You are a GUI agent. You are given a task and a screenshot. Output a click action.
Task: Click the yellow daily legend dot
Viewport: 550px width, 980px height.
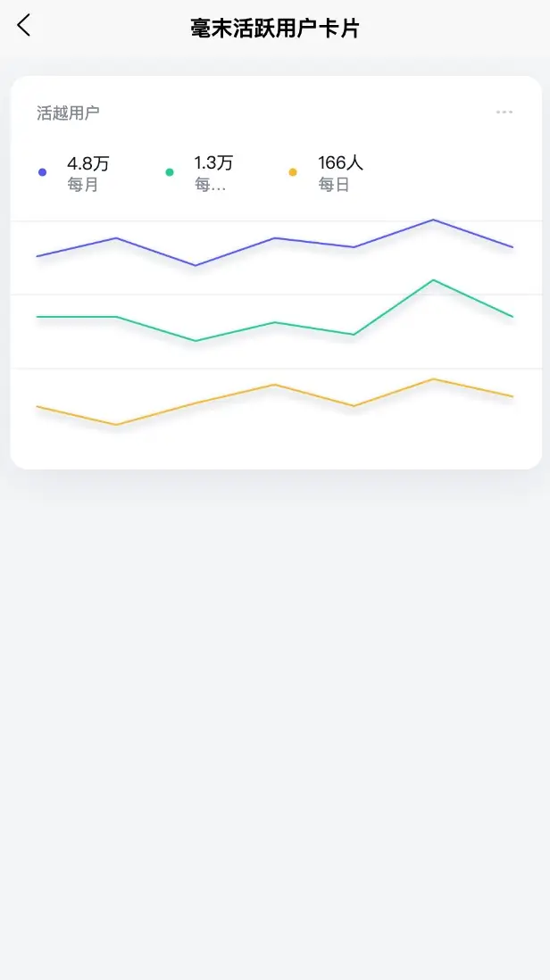click(293, 172)
